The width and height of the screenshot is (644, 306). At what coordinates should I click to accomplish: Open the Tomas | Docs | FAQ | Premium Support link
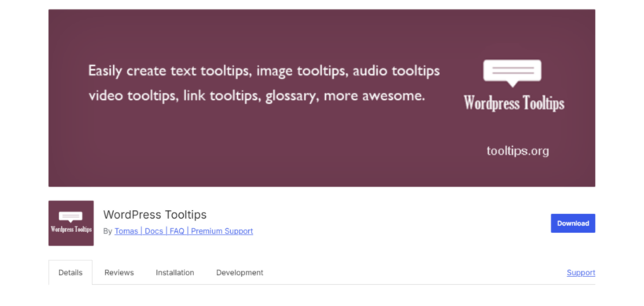[184, 231]
